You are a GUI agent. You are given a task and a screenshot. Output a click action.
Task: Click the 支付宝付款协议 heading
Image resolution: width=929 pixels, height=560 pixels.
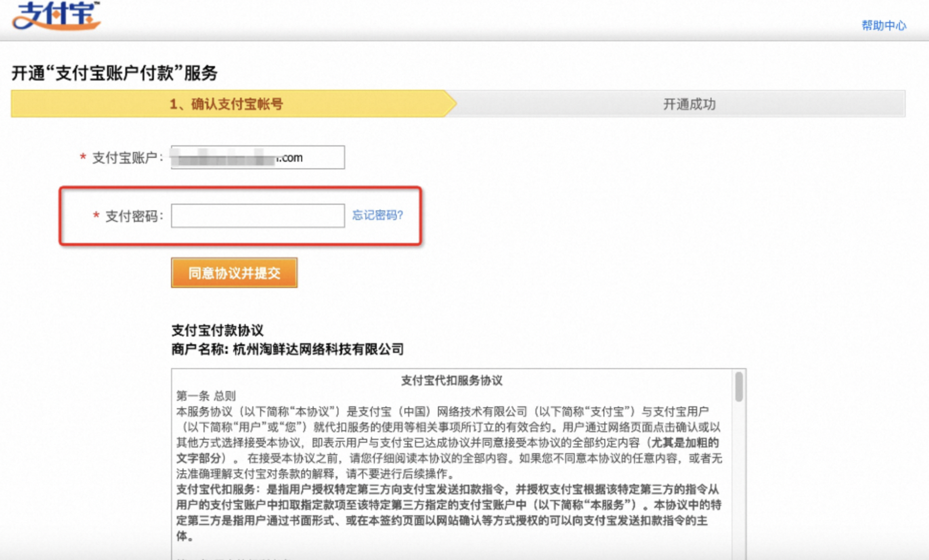(217, 330)
